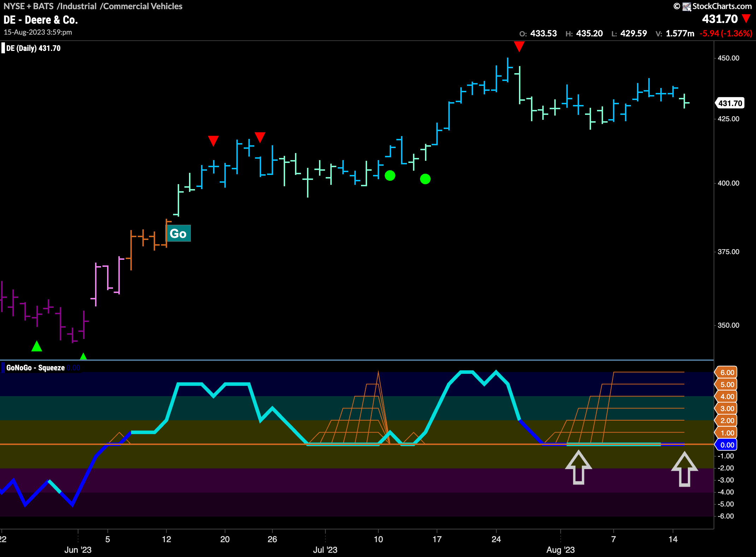
Task: Click the Aug '23 month label
Action: pos(561,550)
